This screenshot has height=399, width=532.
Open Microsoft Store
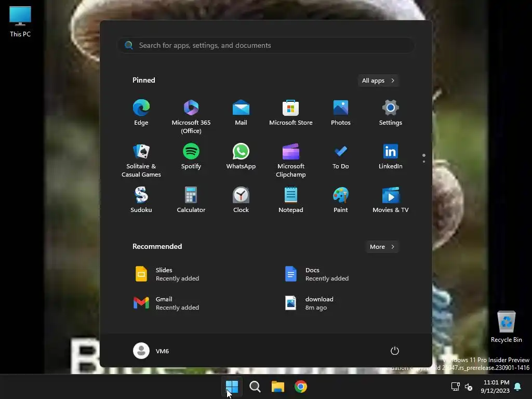[x=291, y=113]
